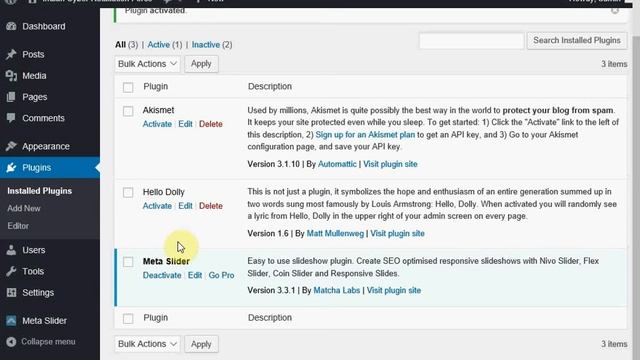Open the Pages menu

(35, 97)
